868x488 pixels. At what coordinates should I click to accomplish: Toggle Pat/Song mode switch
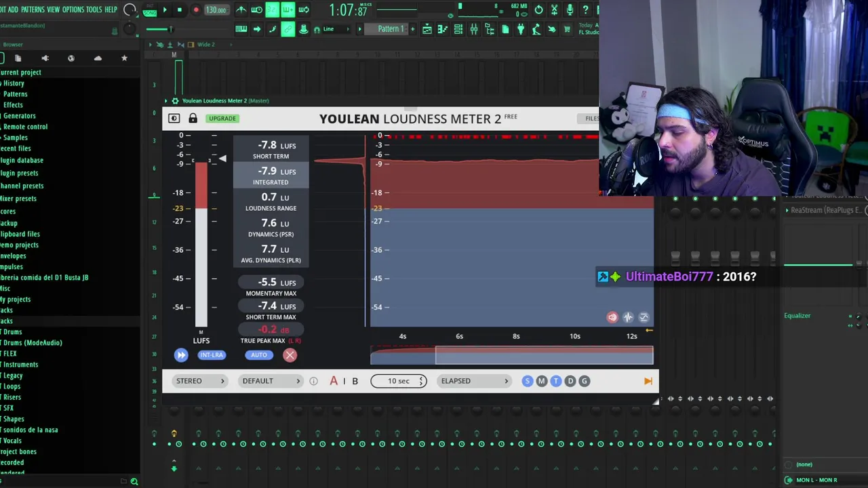tap(149, 10)
